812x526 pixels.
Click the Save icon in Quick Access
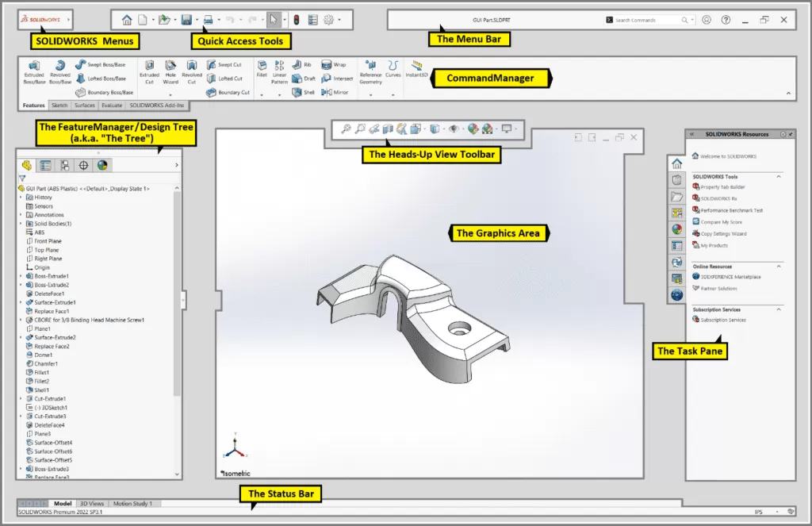(x=186, y=20)
